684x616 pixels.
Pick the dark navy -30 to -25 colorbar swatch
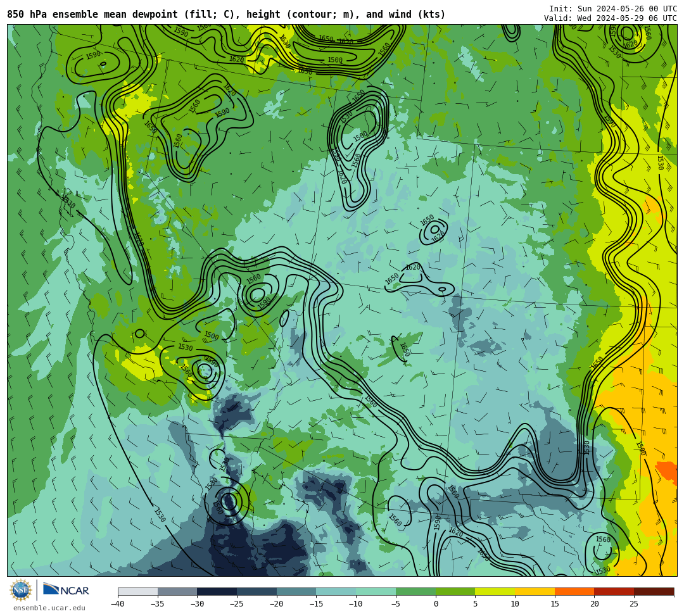[217, 591]
